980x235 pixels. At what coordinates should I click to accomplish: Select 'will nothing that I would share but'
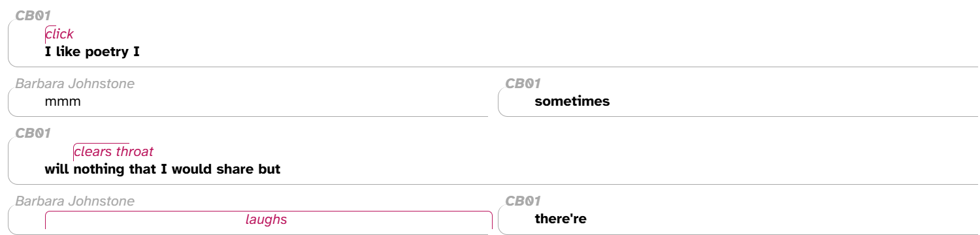[163, 169]
